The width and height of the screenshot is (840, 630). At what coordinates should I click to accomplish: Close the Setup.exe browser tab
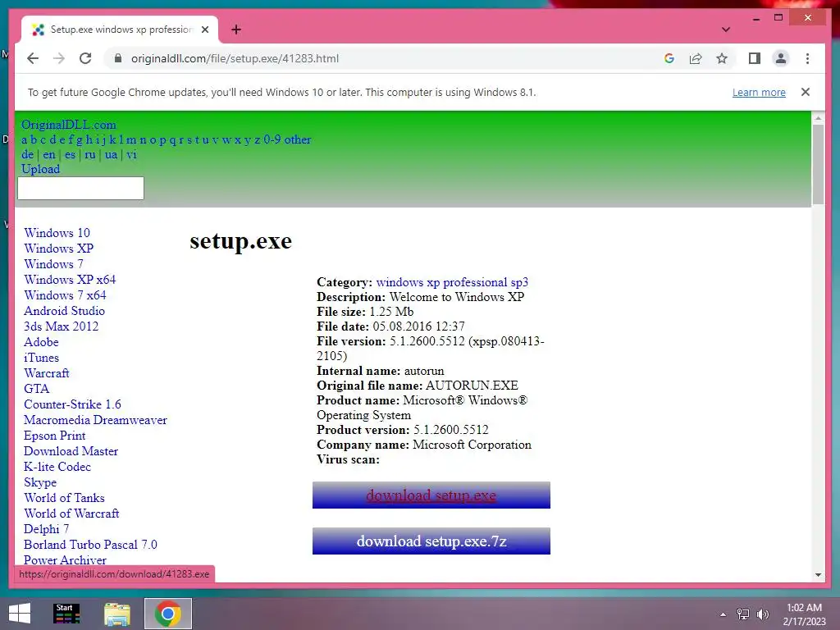[x=204, y=30]
